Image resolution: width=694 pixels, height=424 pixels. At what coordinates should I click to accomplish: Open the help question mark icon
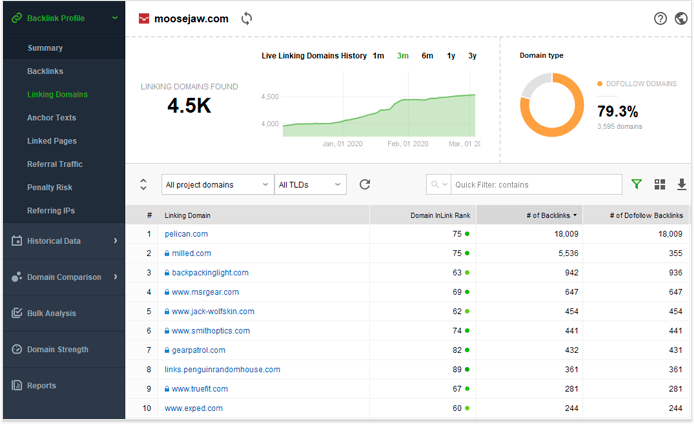click(660, 19)
